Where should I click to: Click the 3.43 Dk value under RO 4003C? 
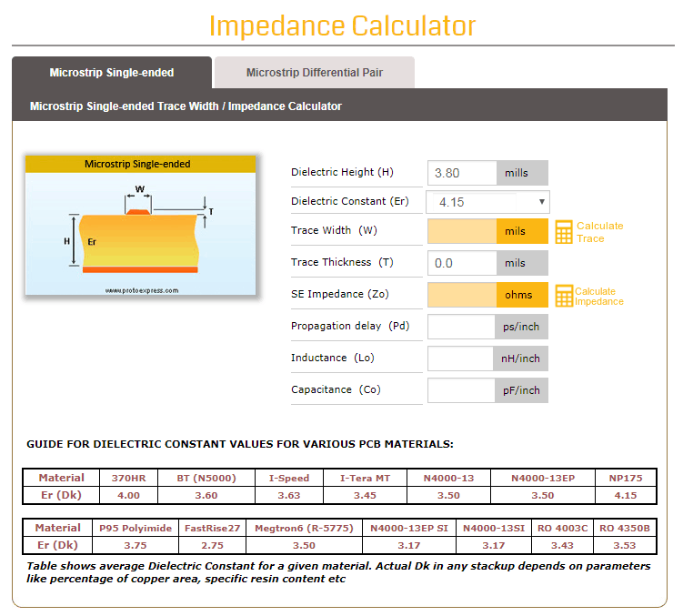562,545
